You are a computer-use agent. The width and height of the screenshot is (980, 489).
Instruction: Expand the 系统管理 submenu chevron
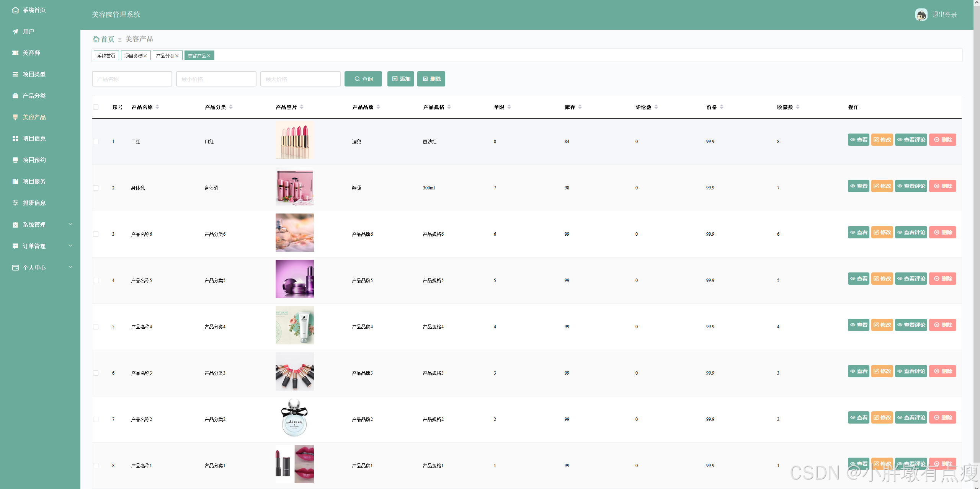coord(70,224)
